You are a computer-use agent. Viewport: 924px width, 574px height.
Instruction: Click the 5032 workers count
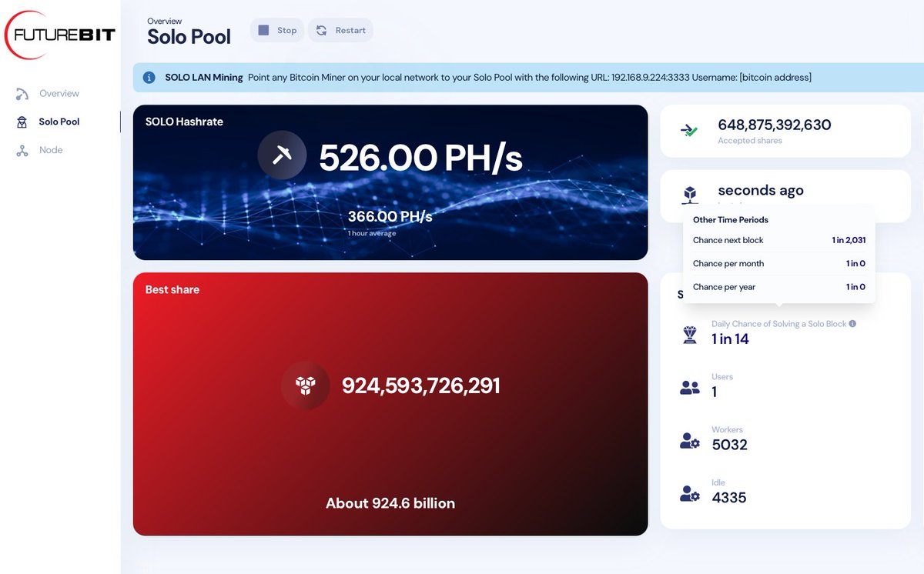730,445
